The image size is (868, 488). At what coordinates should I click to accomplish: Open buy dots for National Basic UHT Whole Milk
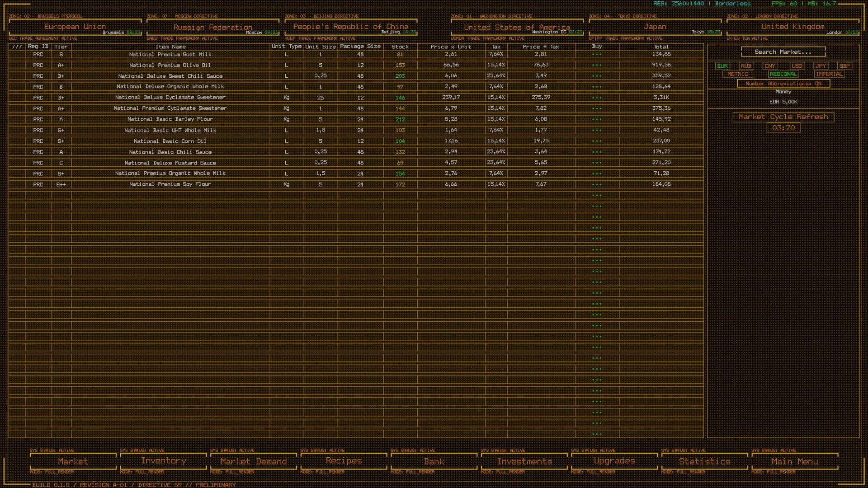click(x=597, y=130)
